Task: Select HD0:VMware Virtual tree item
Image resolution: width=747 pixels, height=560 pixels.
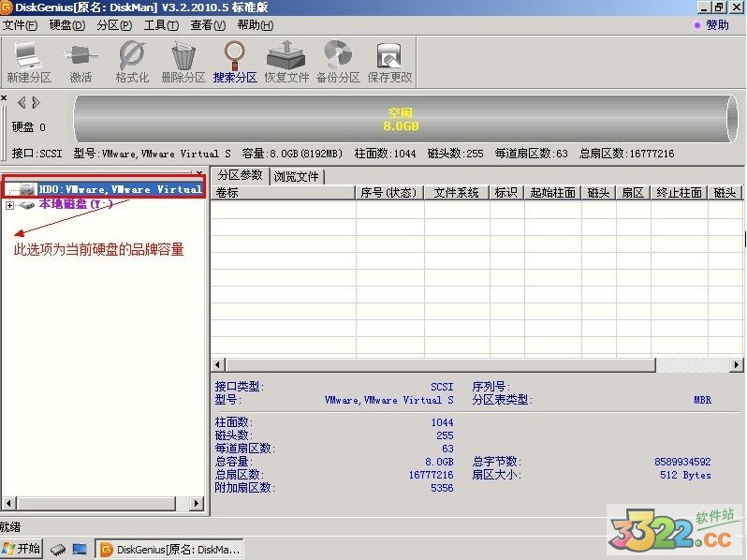Action: (121, 189)
